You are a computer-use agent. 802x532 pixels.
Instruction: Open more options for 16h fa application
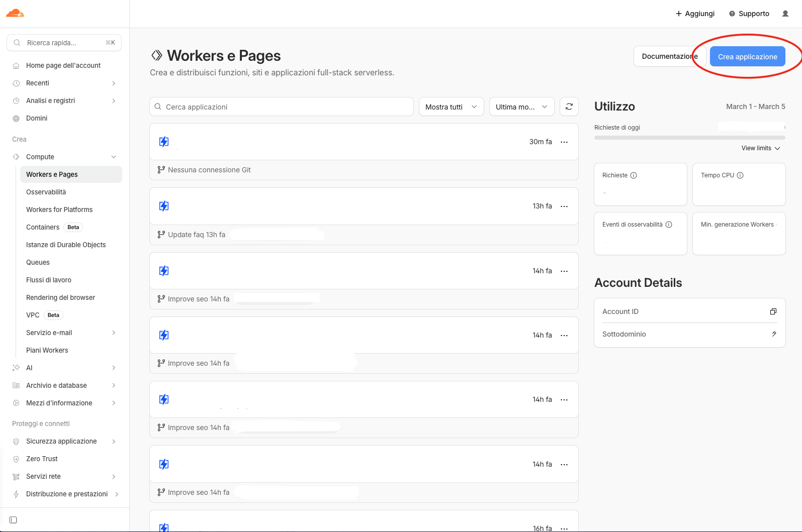coord(564,528)
